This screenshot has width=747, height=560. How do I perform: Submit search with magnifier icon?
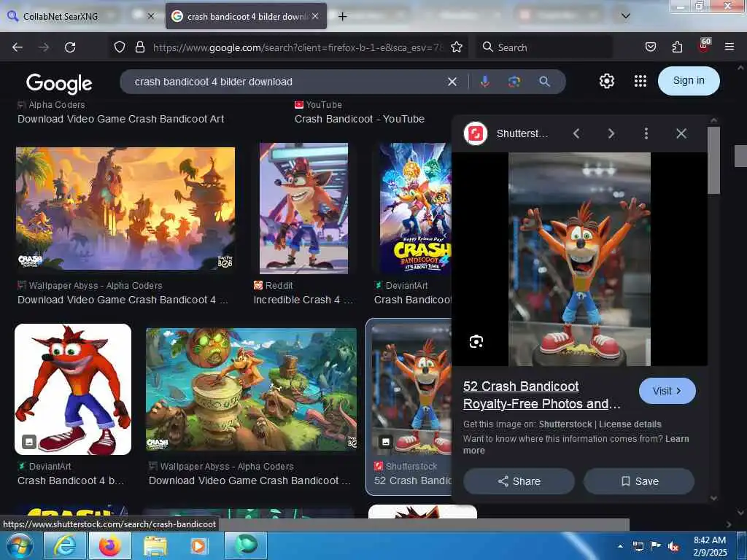point(544,82)
